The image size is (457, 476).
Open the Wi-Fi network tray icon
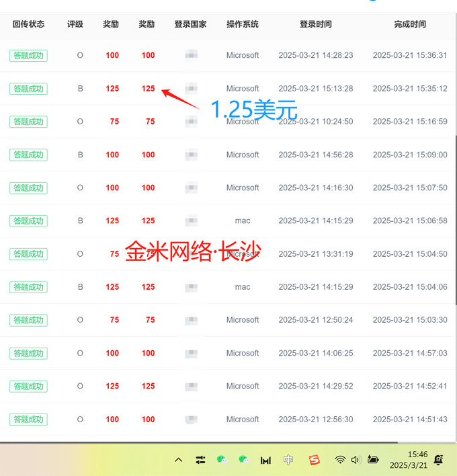[x=340, y=460]
